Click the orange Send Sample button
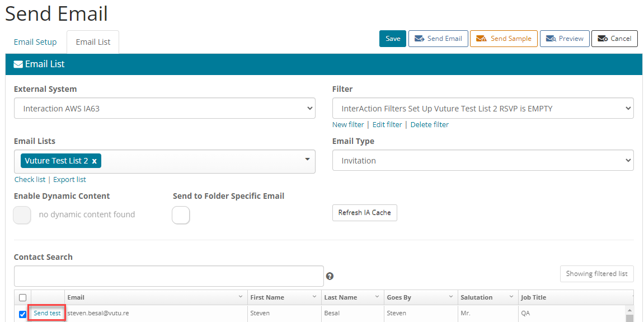The image size is (644, 322). [x=504, y=39]
